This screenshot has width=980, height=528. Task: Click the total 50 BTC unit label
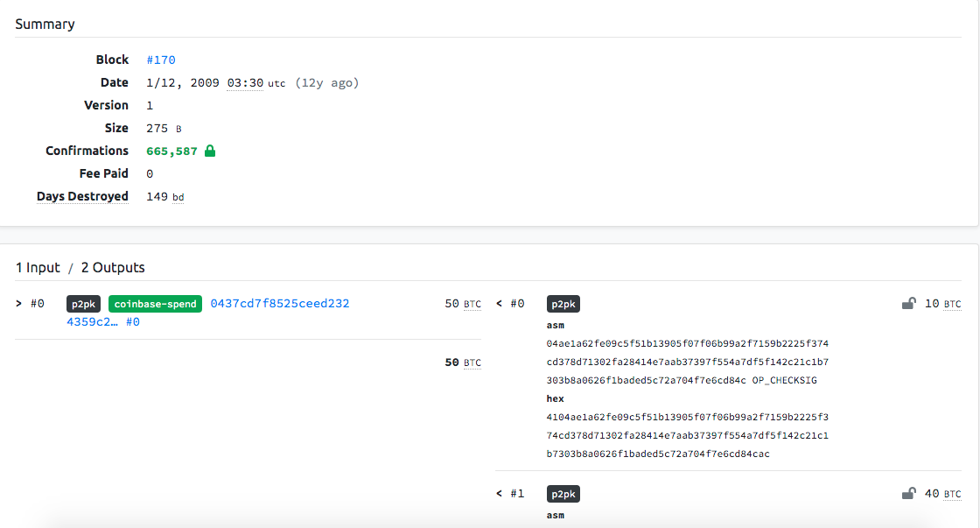pos(472,363)
